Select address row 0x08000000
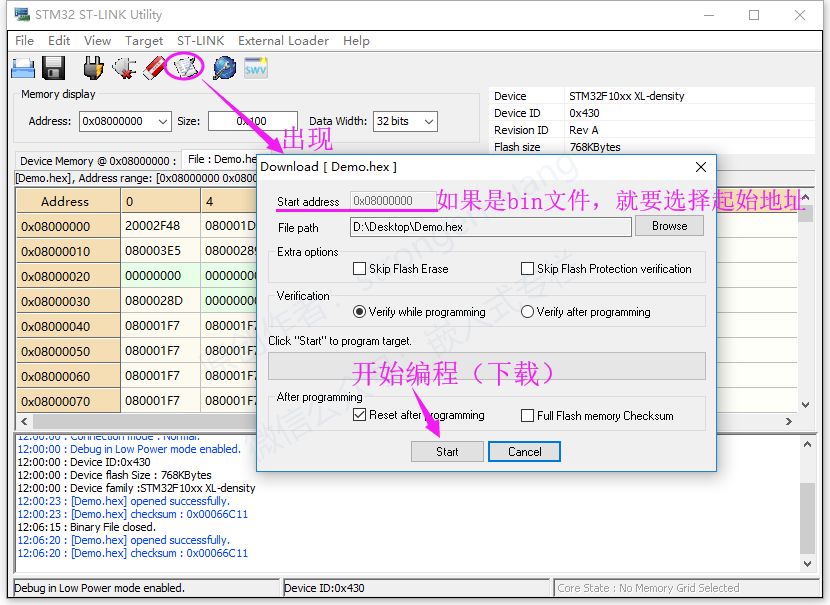 pos(68,227)
